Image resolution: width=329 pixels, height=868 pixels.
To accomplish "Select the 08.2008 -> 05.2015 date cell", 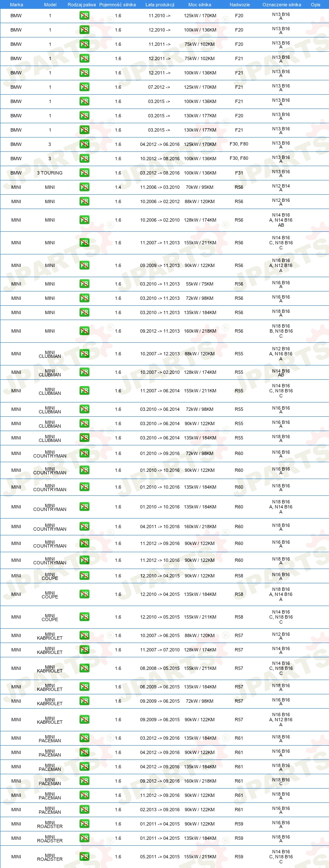I will (160, 669).
